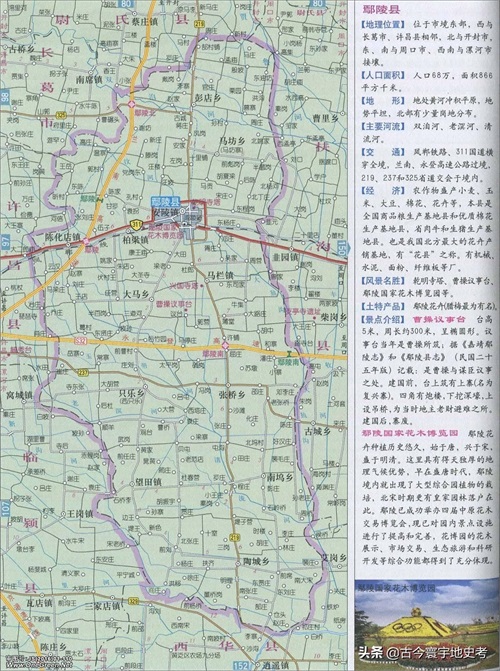
Task: Click the 107 map grid marker
Action: 5,508
